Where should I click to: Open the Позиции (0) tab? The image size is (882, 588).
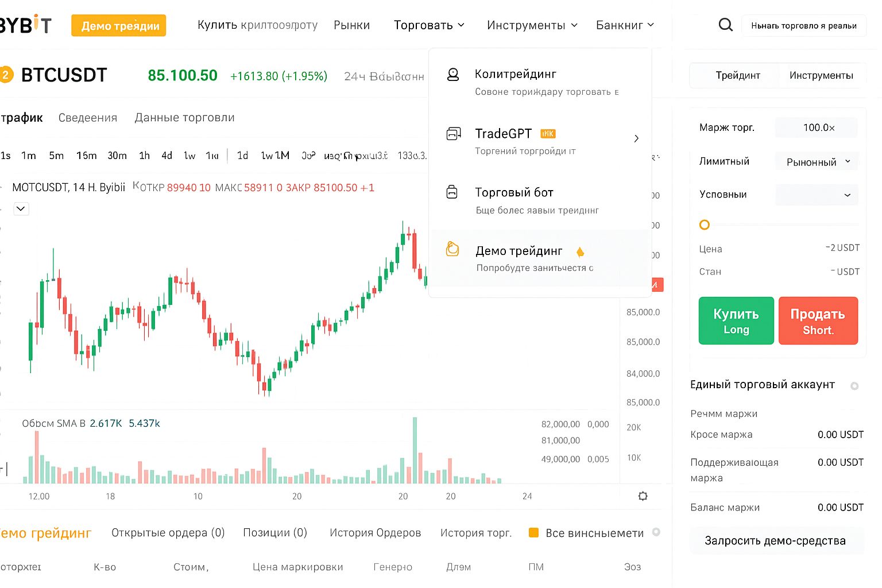click(x=275, y=533)
